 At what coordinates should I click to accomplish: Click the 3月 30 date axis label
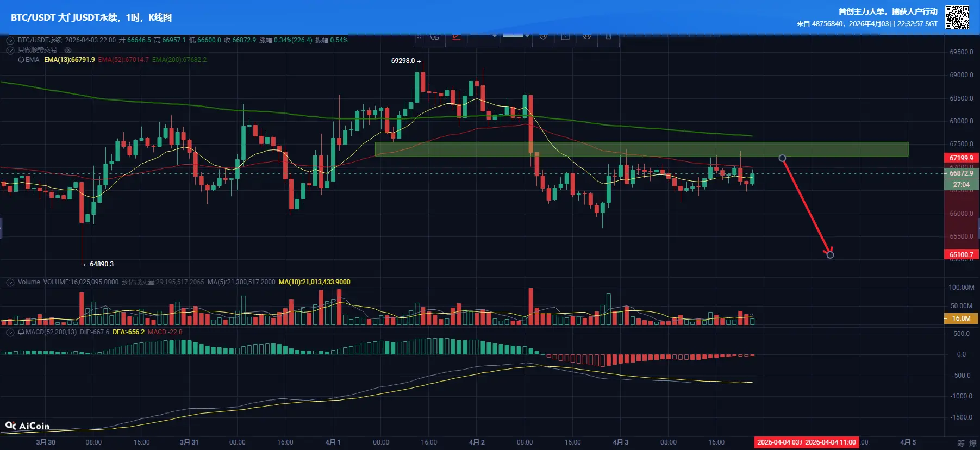46,442
